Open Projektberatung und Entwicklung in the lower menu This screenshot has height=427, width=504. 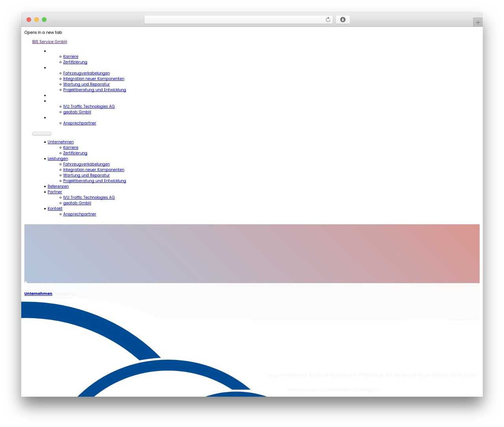pos(94,181)
